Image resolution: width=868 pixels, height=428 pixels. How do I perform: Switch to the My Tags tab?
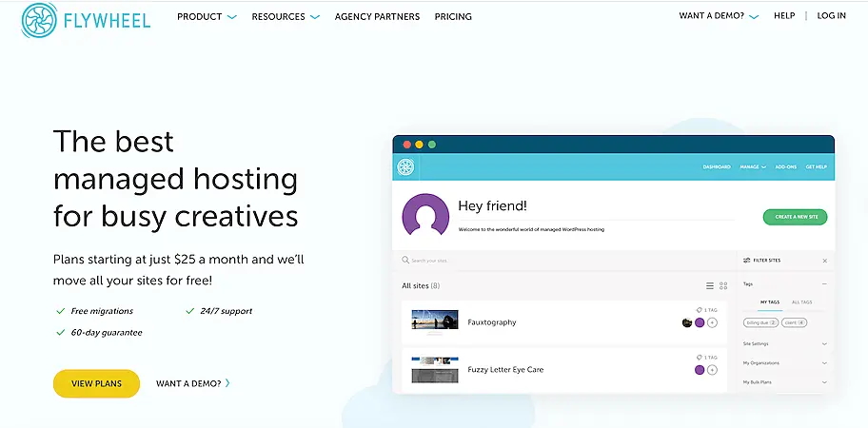(769, 302)
